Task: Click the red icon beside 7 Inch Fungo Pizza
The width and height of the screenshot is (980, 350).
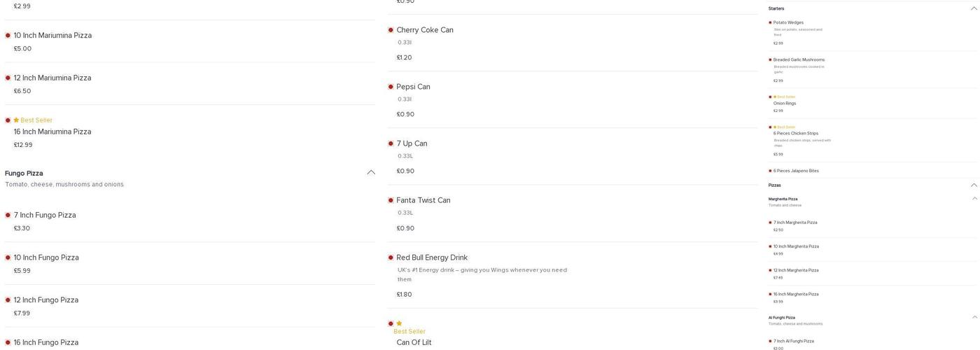Action: pyautogui.click(x=8, y=215)
